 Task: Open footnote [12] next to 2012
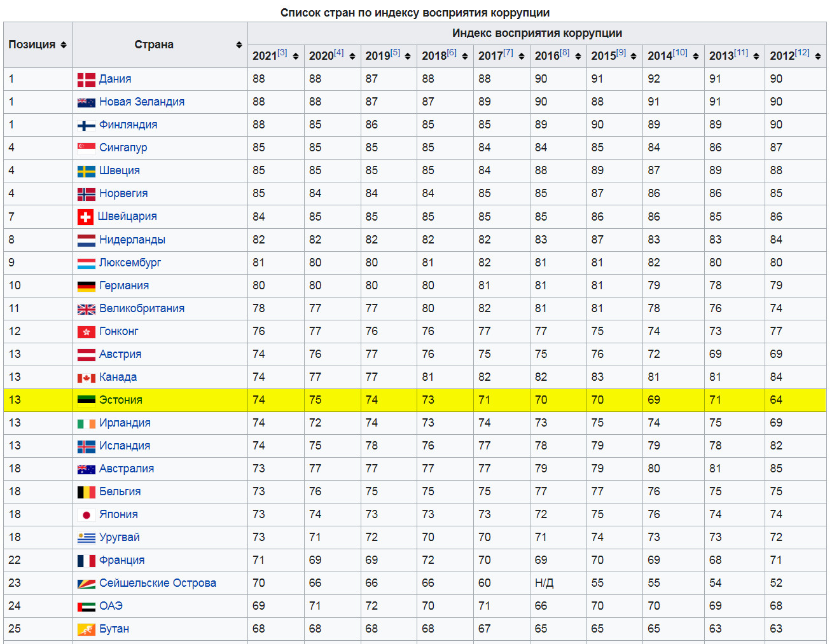pyautogui.click(x=802, y=53)
